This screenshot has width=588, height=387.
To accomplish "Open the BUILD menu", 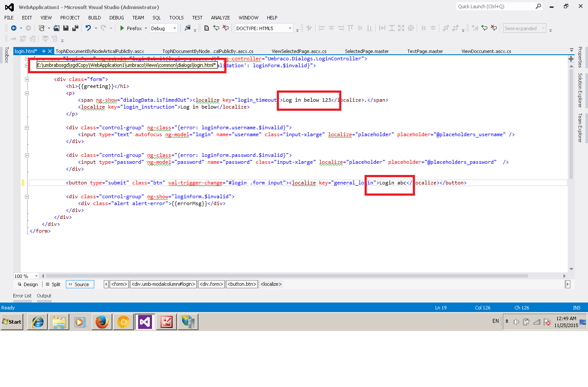I will click(x=94, y=18).
